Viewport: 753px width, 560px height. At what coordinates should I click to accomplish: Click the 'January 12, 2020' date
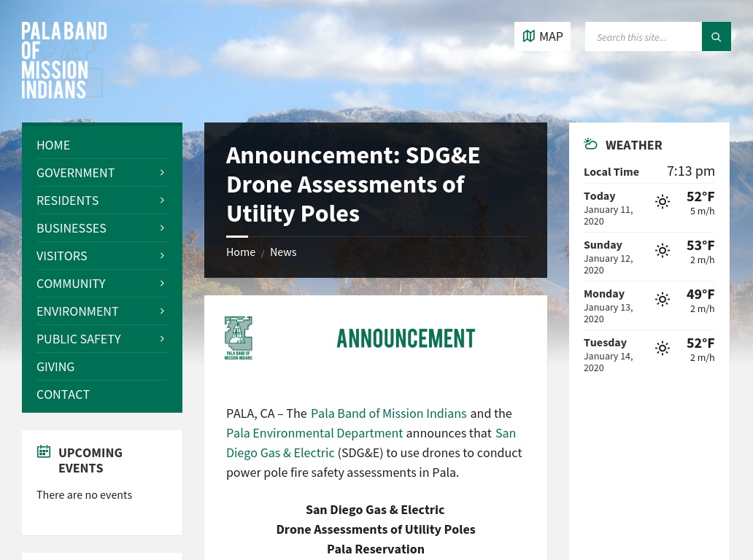click(x=609, y=265)
